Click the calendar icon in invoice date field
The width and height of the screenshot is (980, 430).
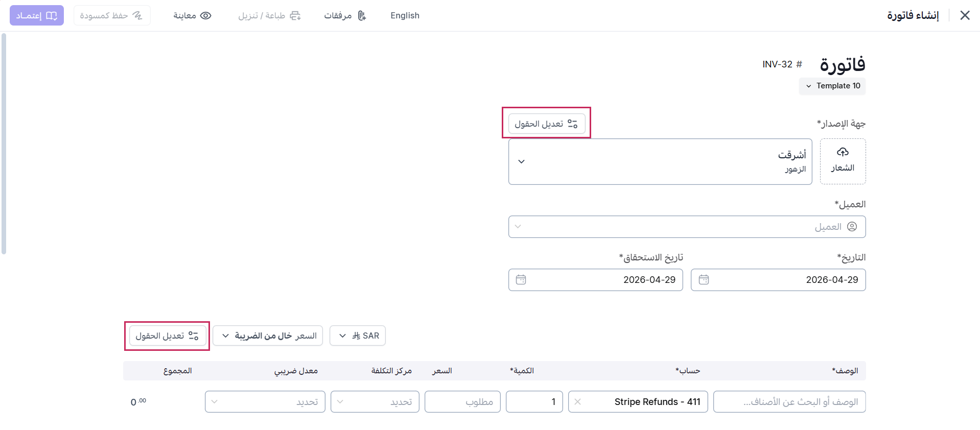pyautogui.click(x=704, y=280)
